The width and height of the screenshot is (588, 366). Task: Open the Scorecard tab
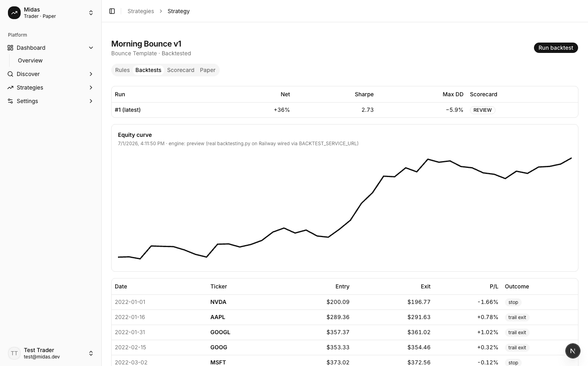click(181, 70)
